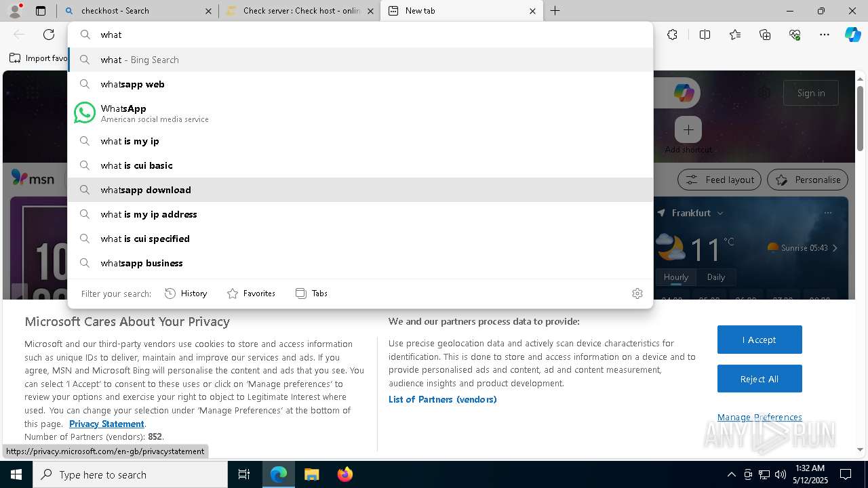
Task: Switch to checkhost - Search tab
Action: 138,11
